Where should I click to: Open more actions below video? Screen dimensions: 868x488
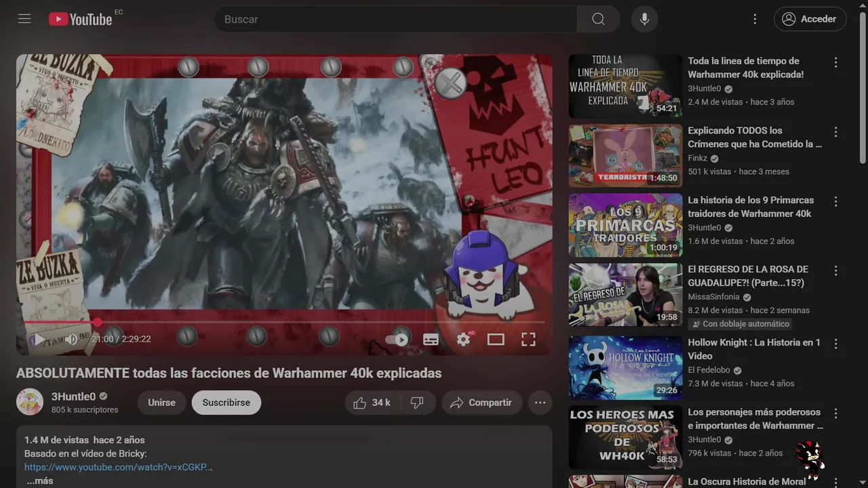point(540,403)
